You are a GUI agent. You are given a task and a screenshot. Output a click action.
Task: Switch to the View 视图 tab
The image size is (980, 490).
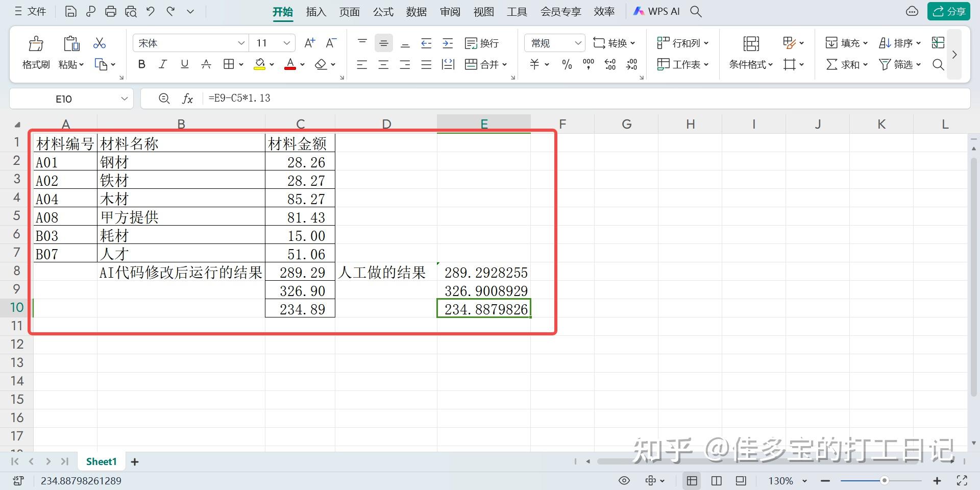(x=483, y=12)
